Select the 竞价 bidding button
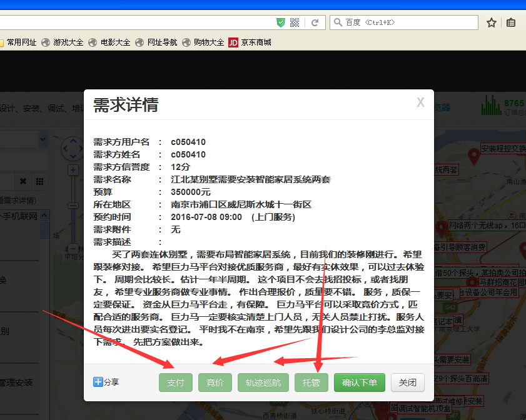The image size is (526, 420). click(x=215, y=382)
